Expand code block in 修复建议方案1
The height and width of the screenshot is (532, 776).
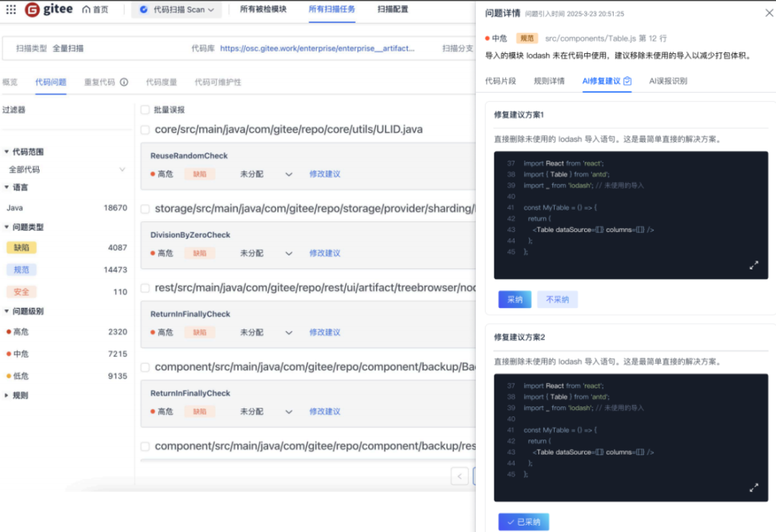pyautogui.click(x=754, y=265)
